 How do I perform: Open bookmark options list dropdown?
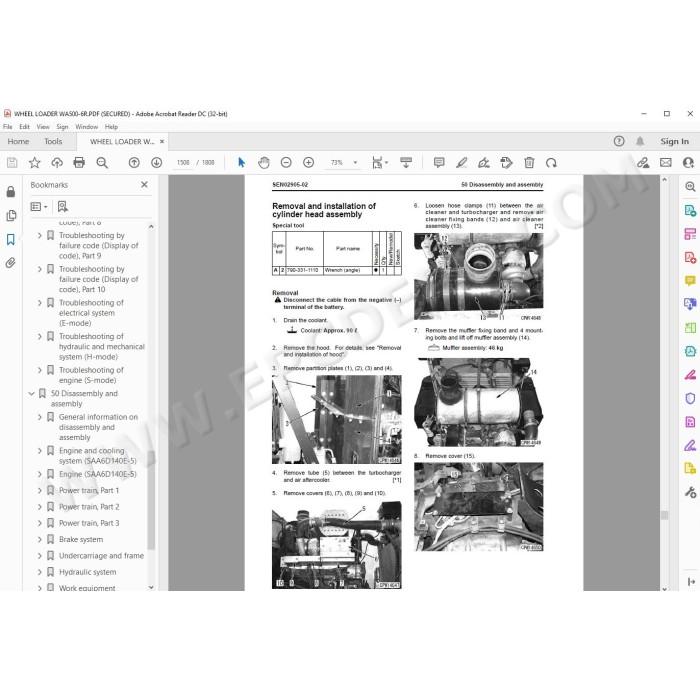tap(39, 207)
